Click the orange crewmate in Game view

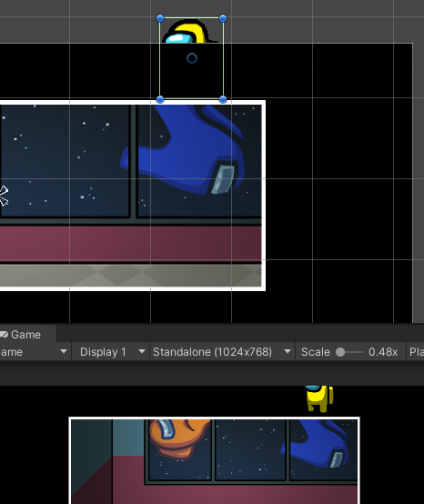[x=180, y=438]
